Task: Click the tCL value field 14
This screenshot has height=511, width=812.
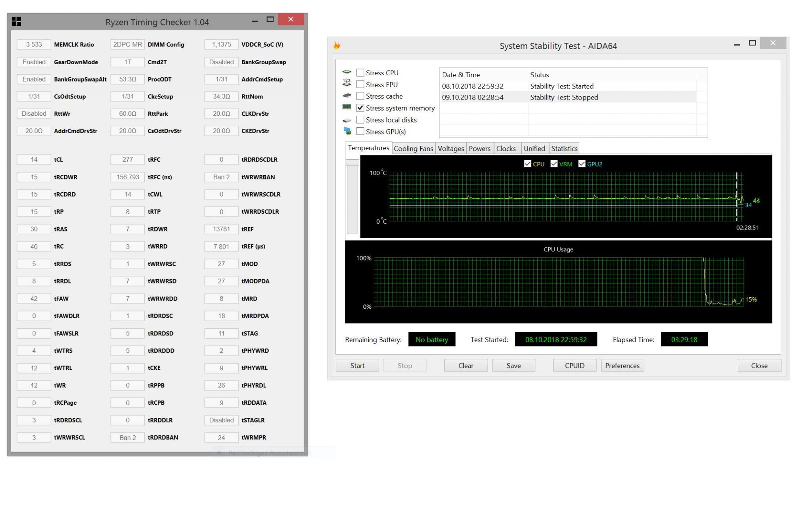Action: tap(34, 159)
